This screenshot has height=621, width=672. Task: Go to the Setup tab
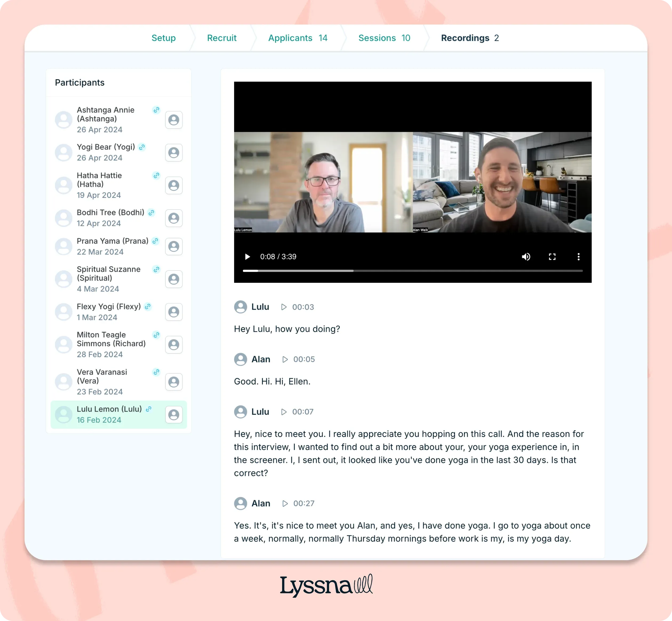164,38
